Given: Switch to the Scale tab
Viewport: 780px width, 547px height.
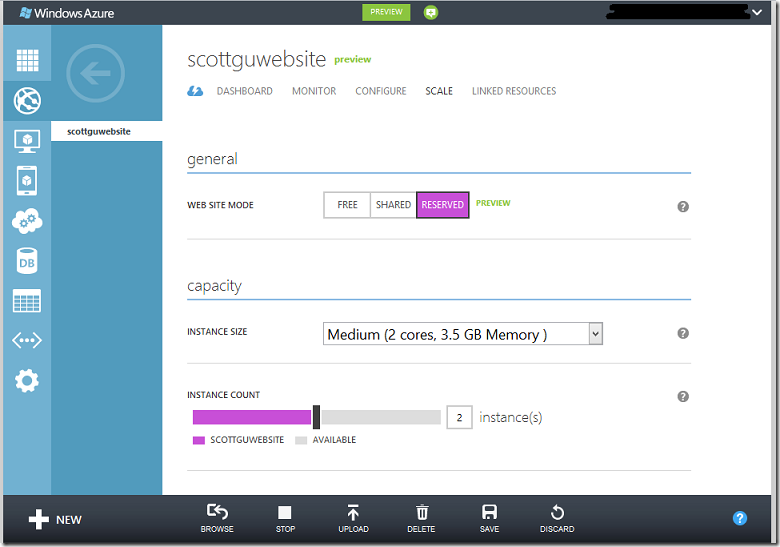Looking at the screenshot, I should pos(439,91).
